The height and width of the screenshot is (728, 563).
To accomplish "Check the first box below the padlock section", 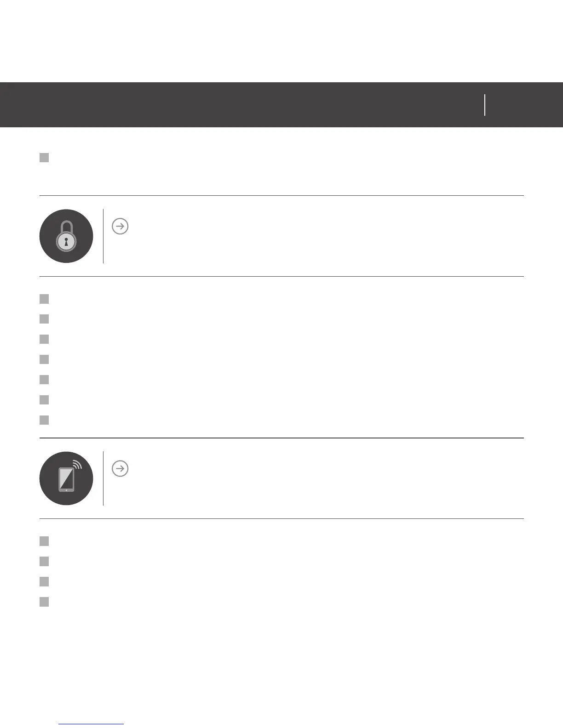I will [x=44, y=299].
